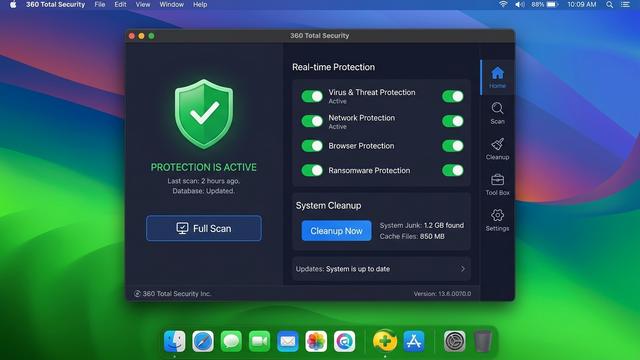Click the 'Real-time Protection' heading
The image size is (640, 360).
[x=333, y=67]
